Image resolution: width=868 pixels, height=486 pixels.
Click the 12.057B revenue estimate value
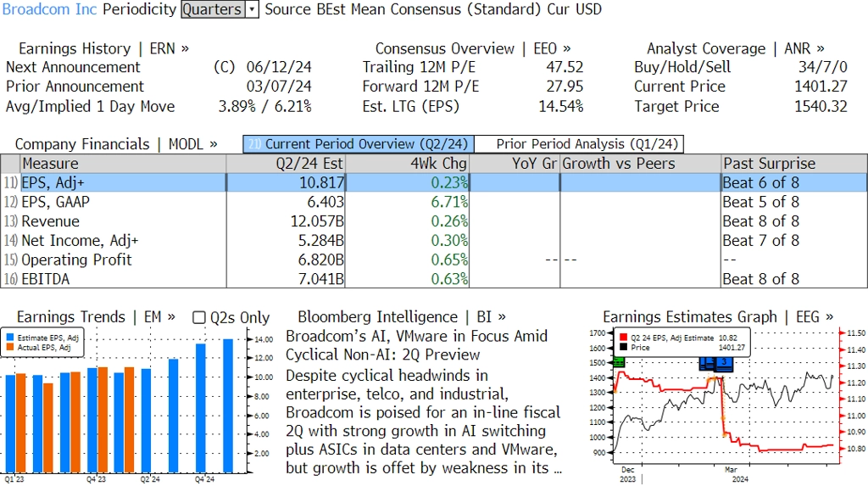pyautogui.click(x=317, y=221)
